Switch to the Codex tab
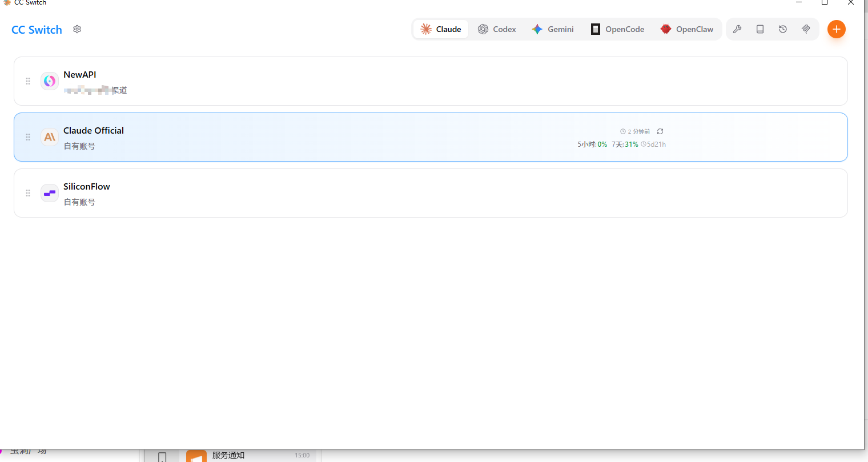 point(497,29)
